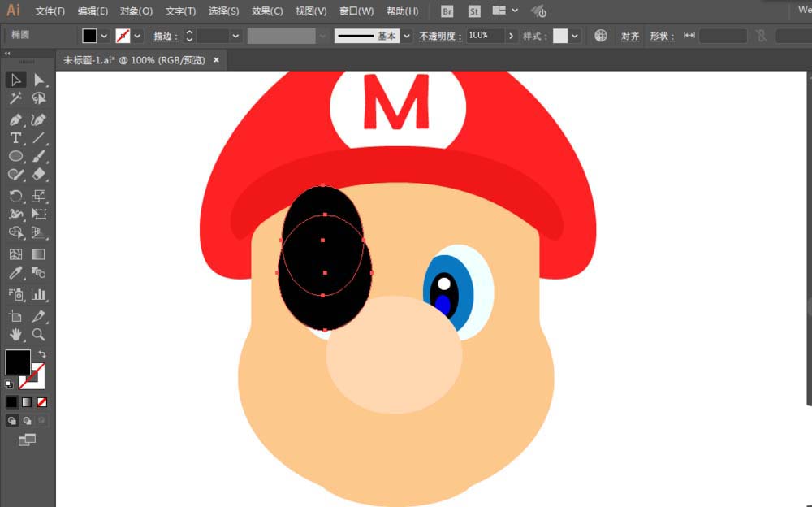Choose the Line Segment tool
The height and width of the screenshot is (507, 812).
39,138
